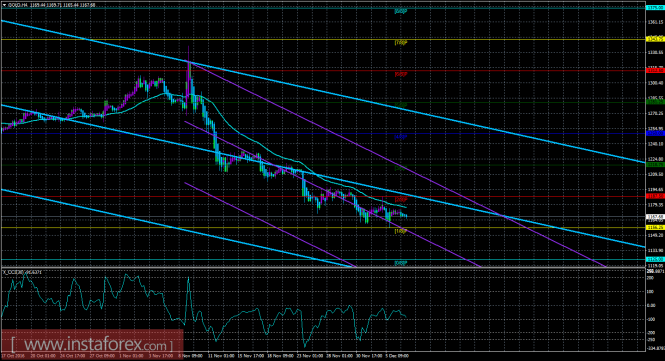Click the upper red [6/8]P level label
This screenshot has height=361, width=665.
401,74
